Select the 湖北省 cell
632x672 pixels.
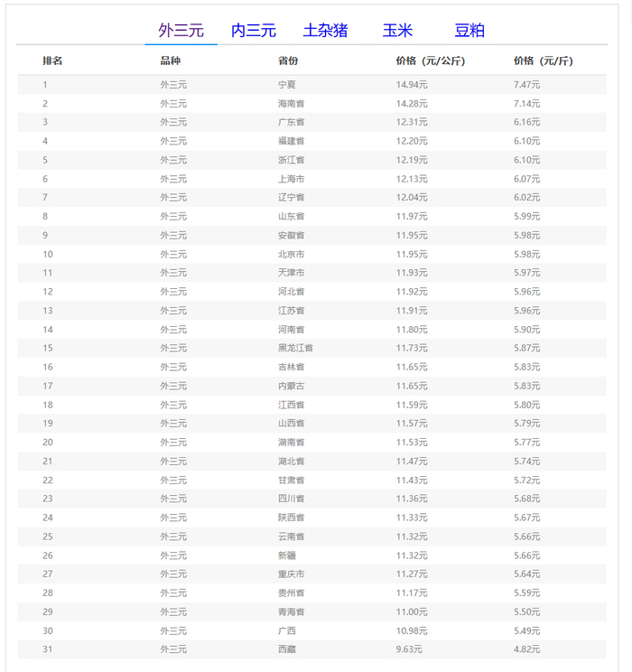(x=291, y=462)
